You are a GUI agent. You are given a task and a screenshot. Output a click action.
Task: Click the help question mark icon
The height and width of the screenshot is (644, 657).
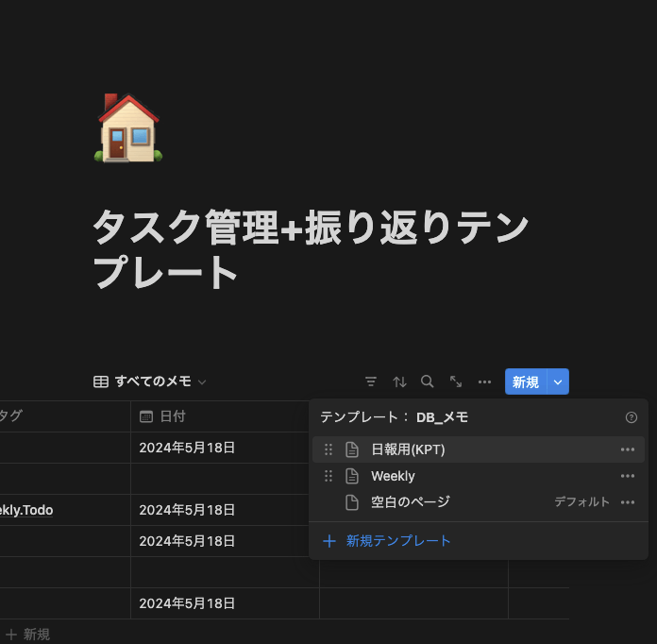631,417
